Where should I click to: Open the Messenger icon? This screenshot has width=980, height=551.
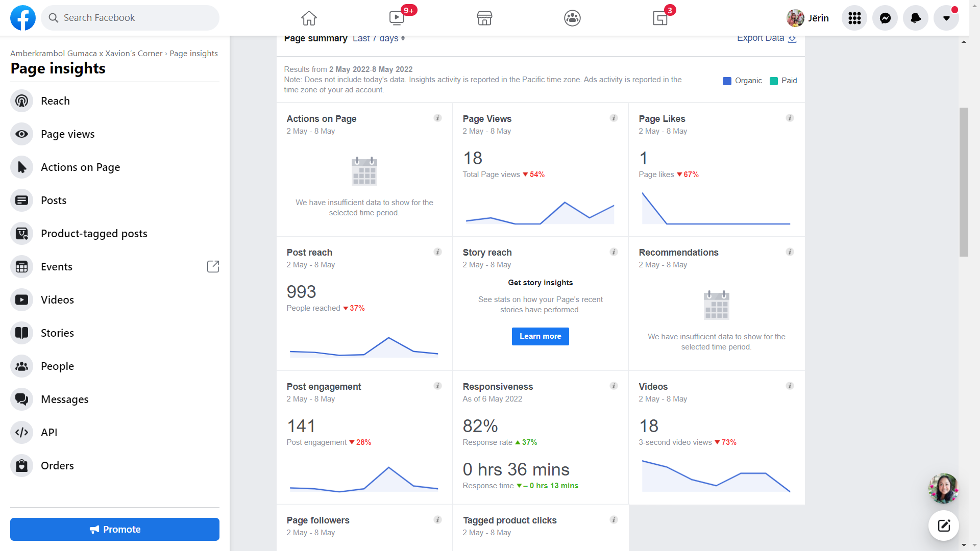pos(885,18)
